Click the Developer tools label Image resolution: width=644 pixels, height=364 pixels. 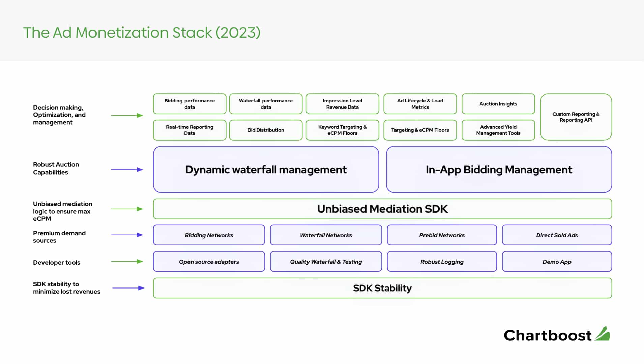57,262
